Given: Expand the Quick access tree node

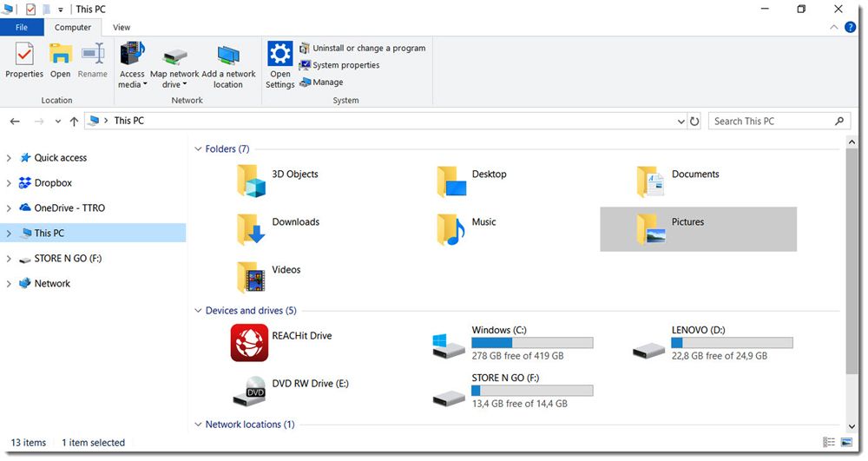Looking at the screenshot, I should pyautogui.click(x=9, y=158).
